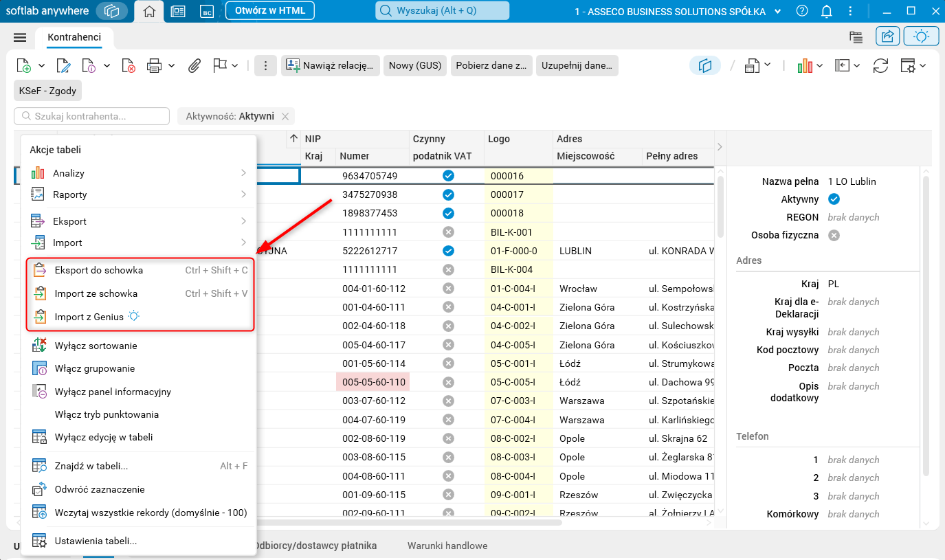Open the newspaper-style view icon in title bar
The height and width of the screenshot is (560, 945).
(x=178, y=11)
